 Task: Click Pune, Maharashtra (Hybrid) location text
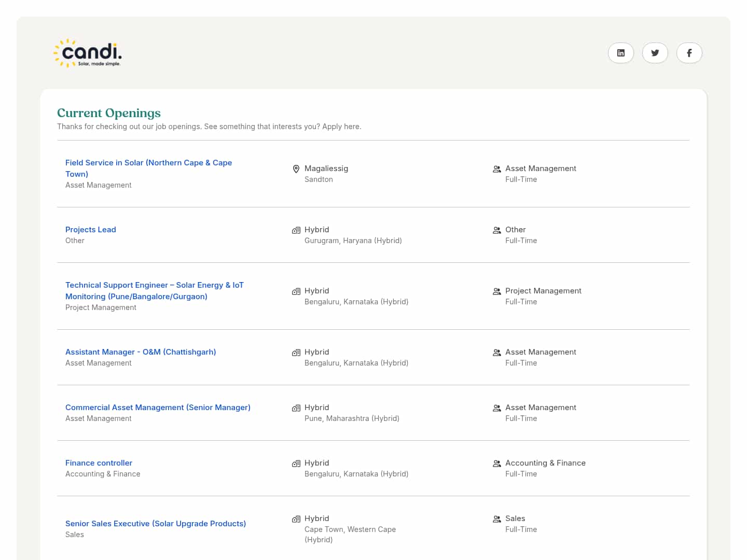(352, 418)
